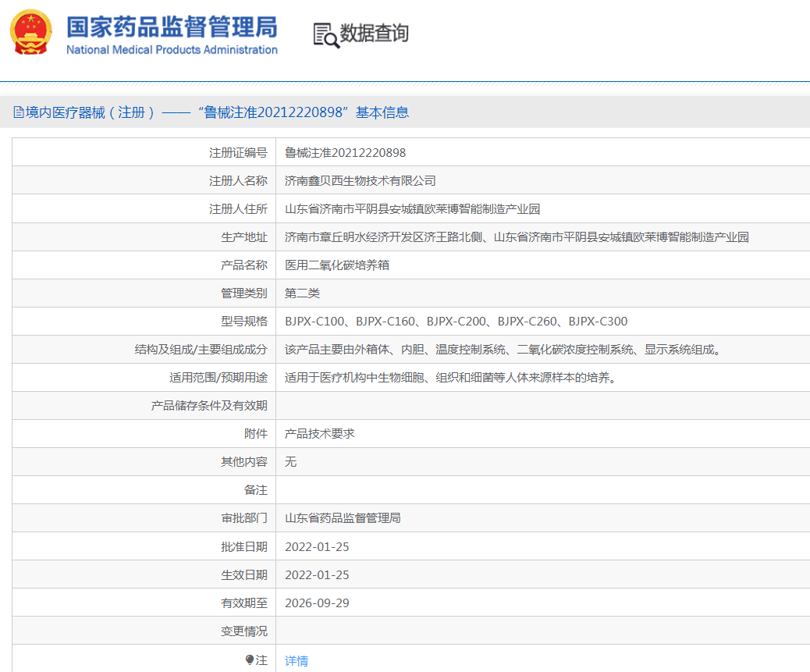Viewport: 810px width, 672px height.
Task: Click approval department 山东省药品监督管理局
Action: 343,518
